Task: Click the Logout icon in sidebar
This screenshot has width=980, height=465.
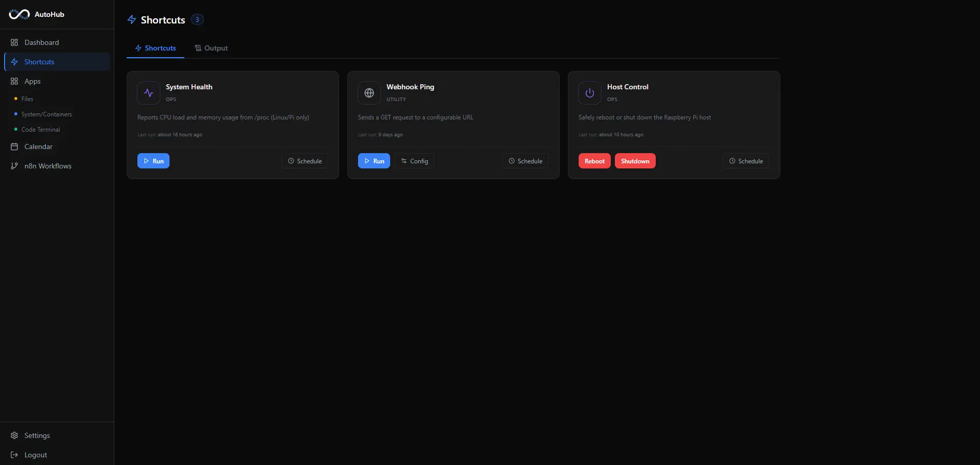Action: pos(14,455)
